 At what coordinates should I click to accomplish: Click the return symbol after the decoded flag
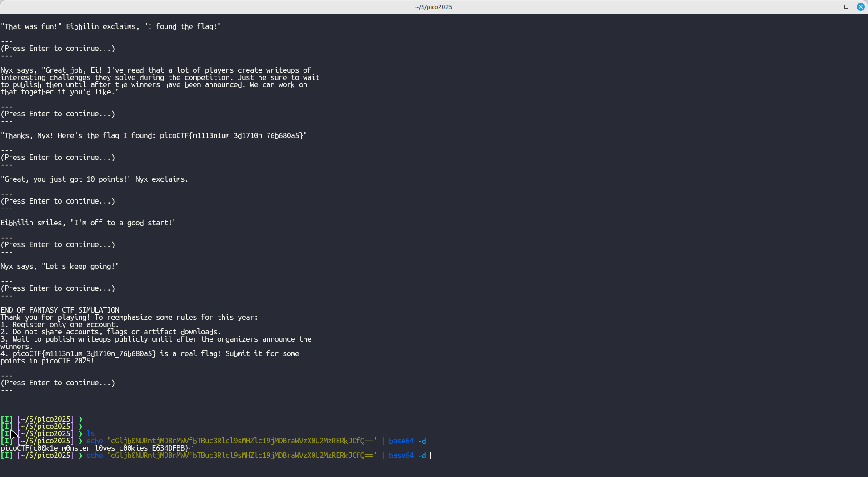tap(191, 448)
